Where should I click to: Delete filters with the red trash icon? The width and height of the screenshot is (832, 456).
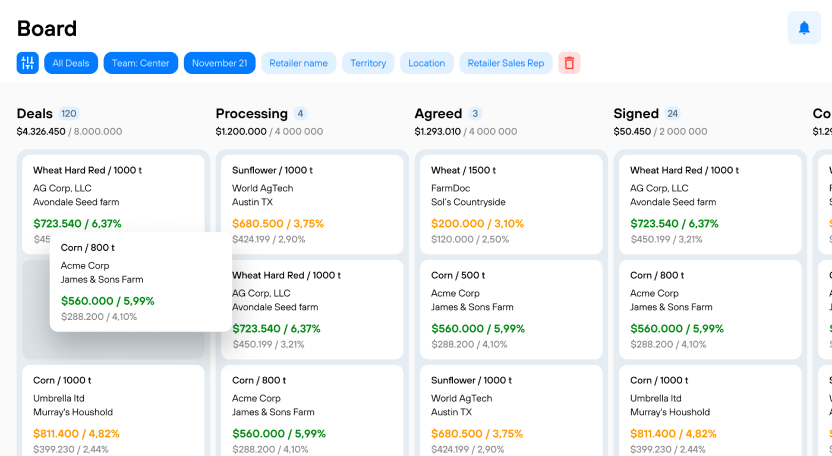pos(569,63)
